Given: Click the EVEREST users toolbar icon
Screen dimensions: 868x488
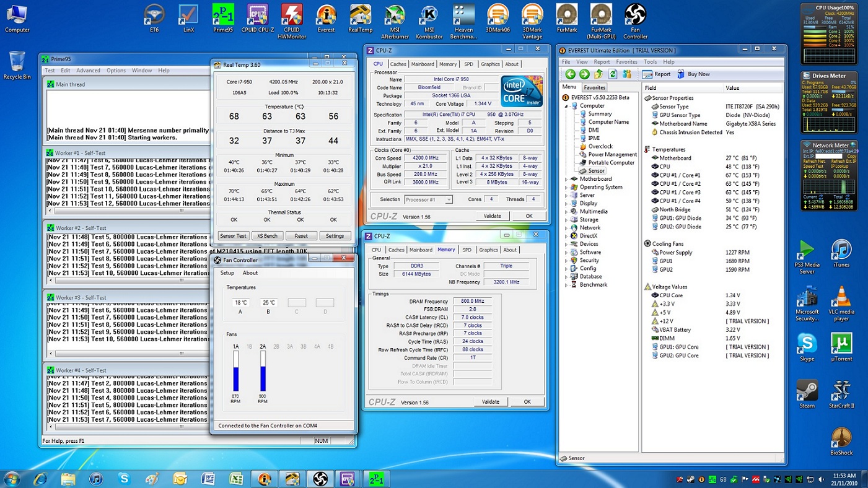Looking at the screenshot, I should coord(627,74).
